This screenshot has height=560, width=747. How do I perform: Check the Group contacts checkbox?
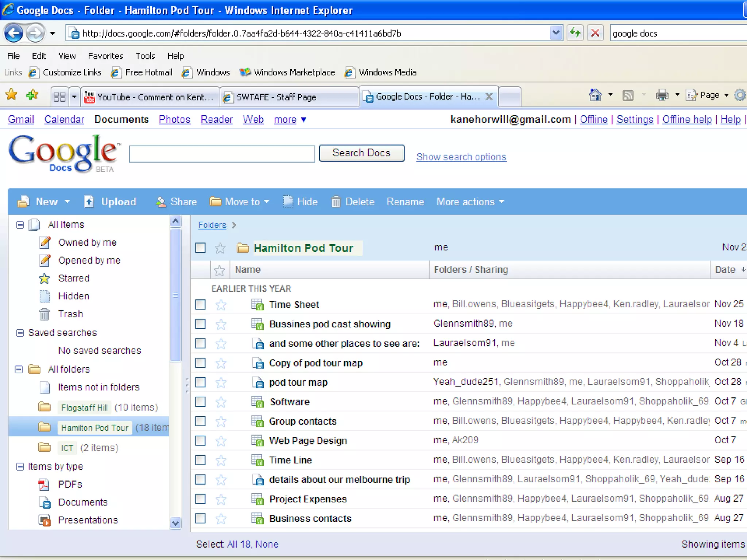(x=200, y=421)
